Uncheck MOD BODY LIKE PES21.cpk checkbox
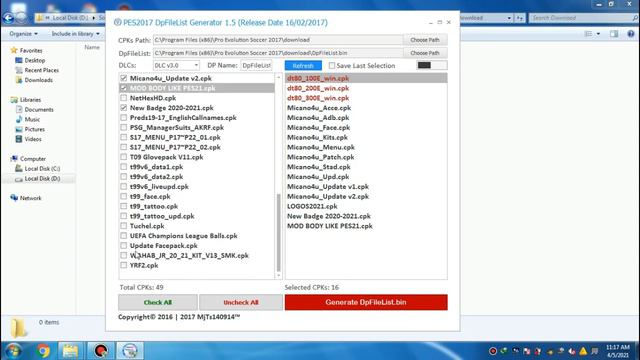The image size is (640, 360). coord(124,88)
